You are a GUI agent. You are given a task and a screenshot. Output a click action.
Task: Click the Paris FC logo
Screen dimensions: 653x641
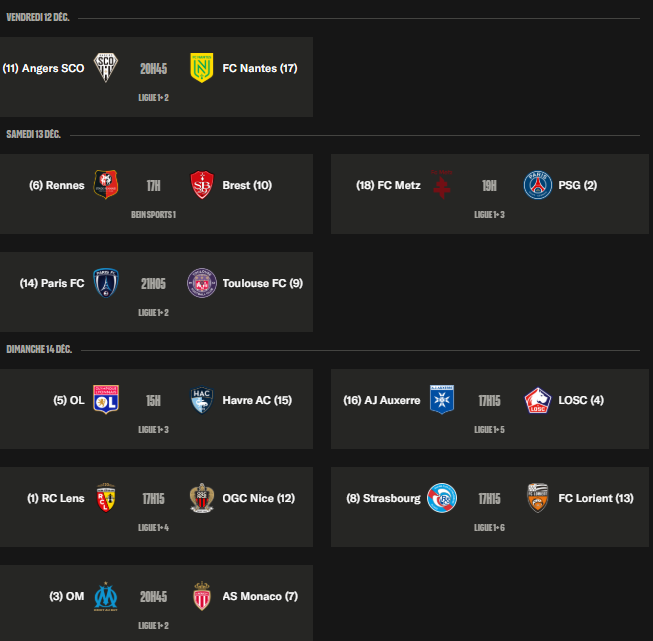(106, 283)
